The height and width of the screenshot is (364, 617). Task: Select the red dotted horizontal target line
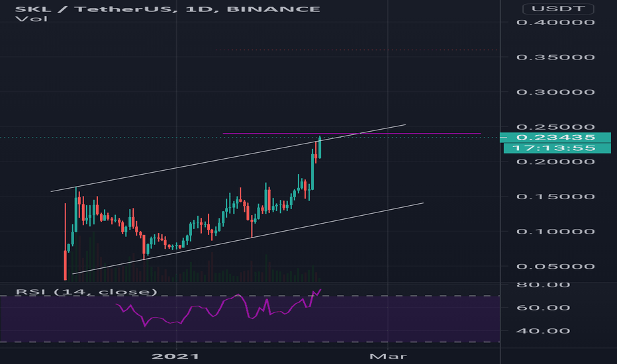(356, 50)
